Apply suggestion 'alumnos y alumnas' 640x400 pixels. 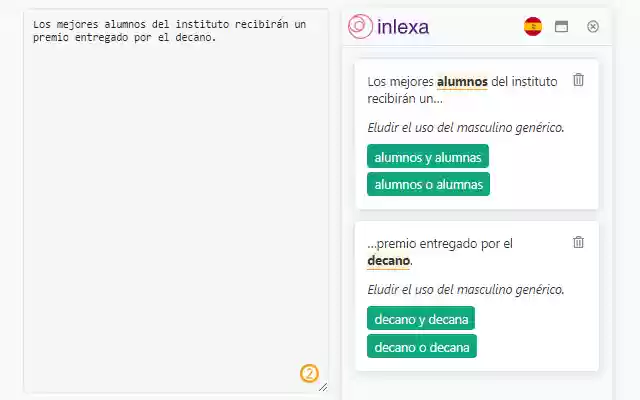pyautogui.click(x=428, y=156)
